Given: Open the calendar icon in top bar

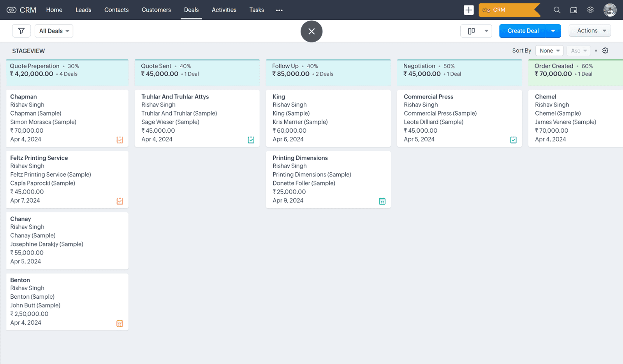Looking at the screenshot, I should 574,10.
